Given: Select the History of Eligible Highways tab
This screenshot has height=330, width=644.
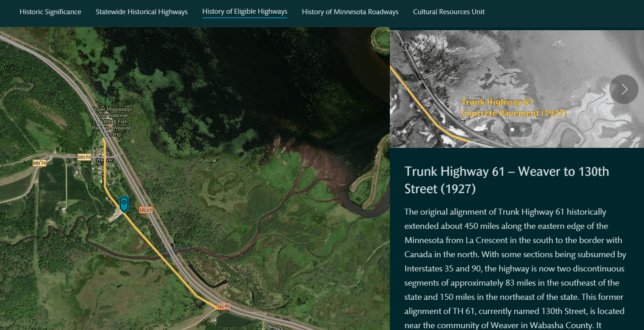Looking at the screenshot, I should 245,12.
